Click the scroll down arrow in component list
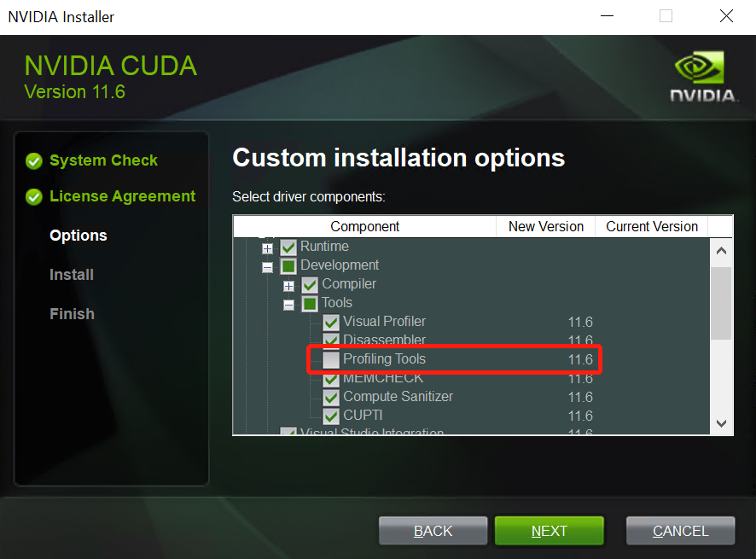 (721, 423)
